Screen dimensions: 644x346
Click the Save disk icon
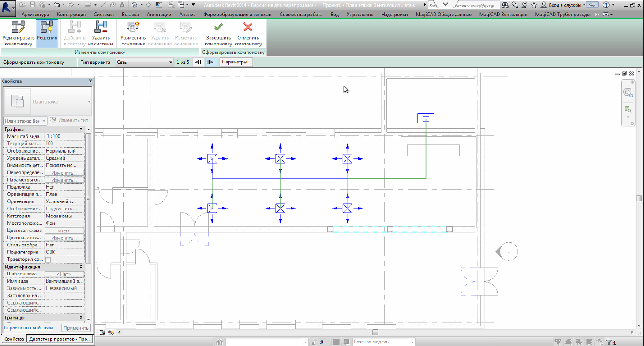[32, 5]
